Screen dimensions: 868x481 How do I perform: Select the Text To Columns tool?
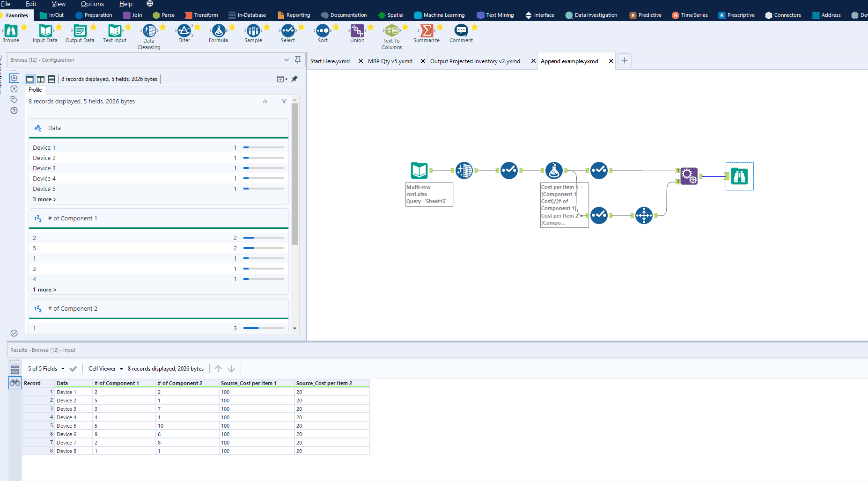[x=392, y=31]
